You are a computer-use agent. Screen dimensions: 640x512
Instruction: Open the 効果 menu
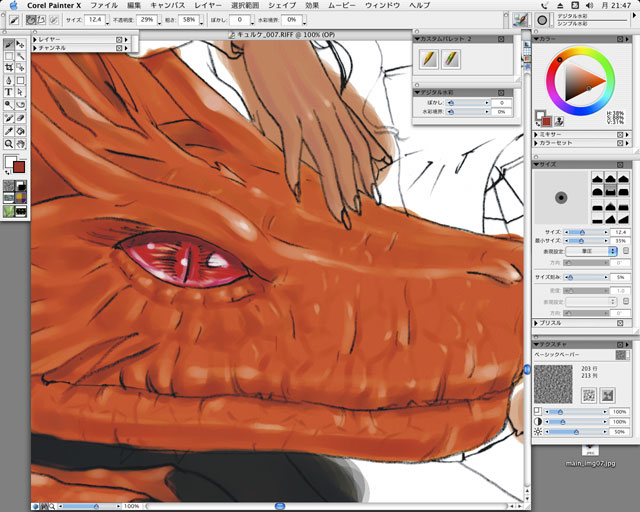coord(312,5)
